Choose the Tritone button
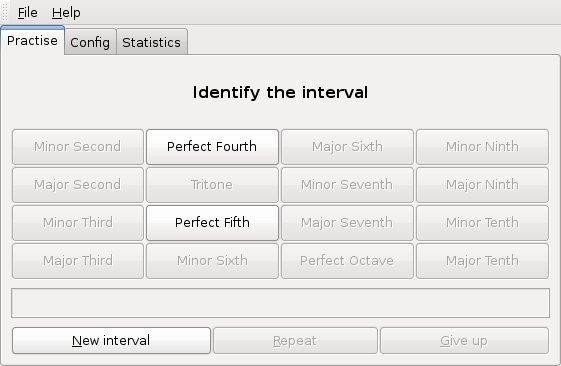 click(212, 185)
